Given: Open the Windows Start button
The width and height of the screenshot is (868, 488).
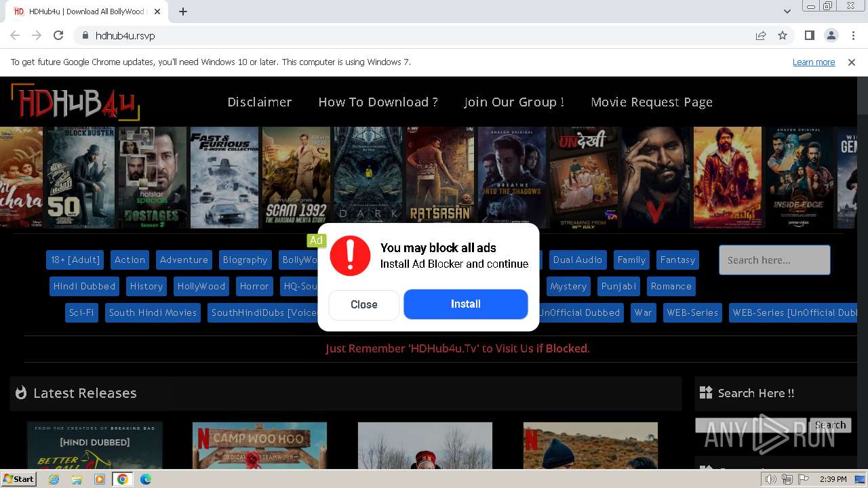Looking at the screenshot, I should (19, 479).
